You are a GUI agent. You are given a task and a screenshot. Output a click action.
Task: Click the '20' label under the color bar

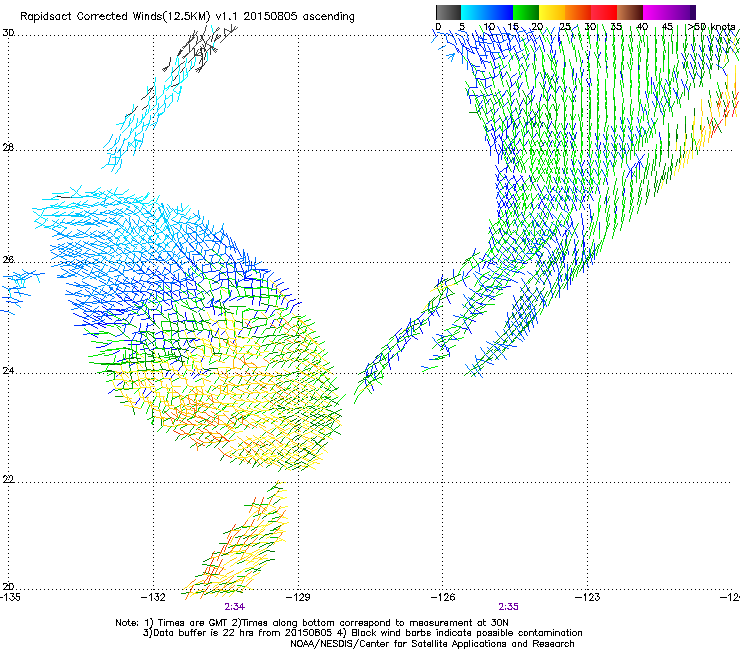[537, 27]
